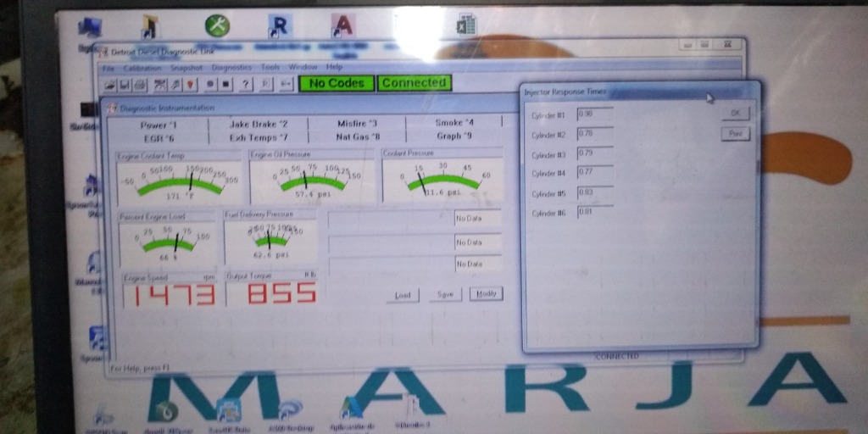The width and height of the screenshot is (868, 434).
Task: Open the red A desktop shortcut
Action: click(343, 25)
